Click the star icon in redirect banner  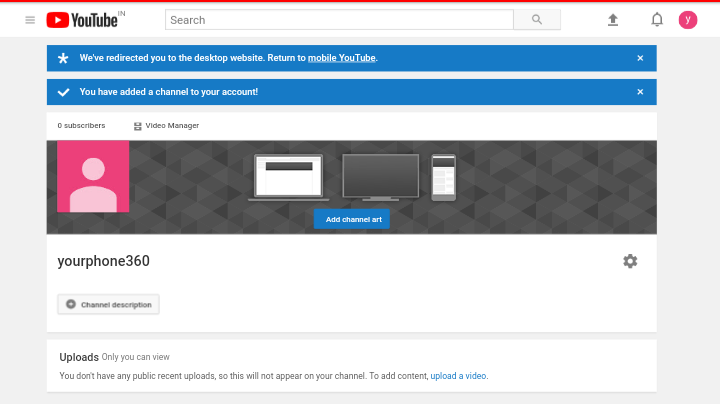(63, 58)
